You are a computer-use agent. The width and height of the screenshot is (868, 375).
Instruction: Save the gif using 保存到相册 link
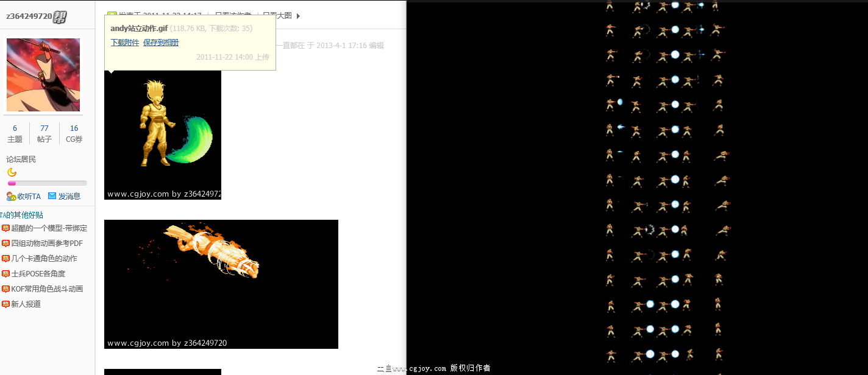[x=160, y=42]
